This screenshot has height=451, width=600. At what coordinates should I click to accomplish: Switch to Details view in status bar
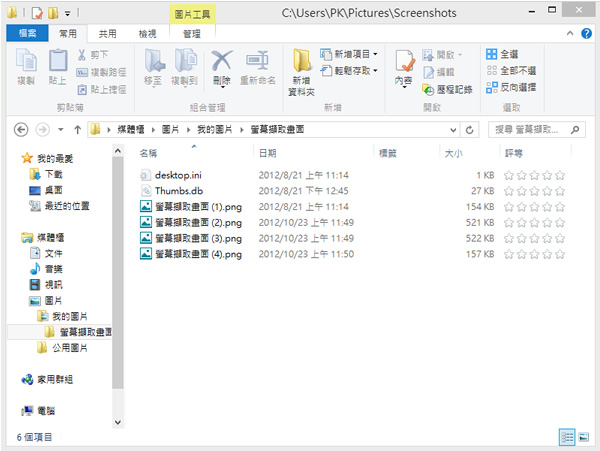coord(567,437)
